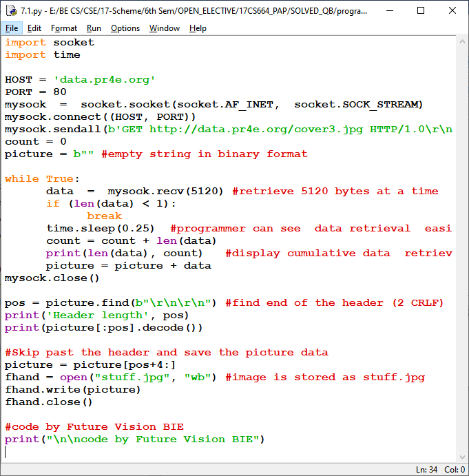Open the Options menu
Viewport: 469px width, 476px height.
click(125, 28)
